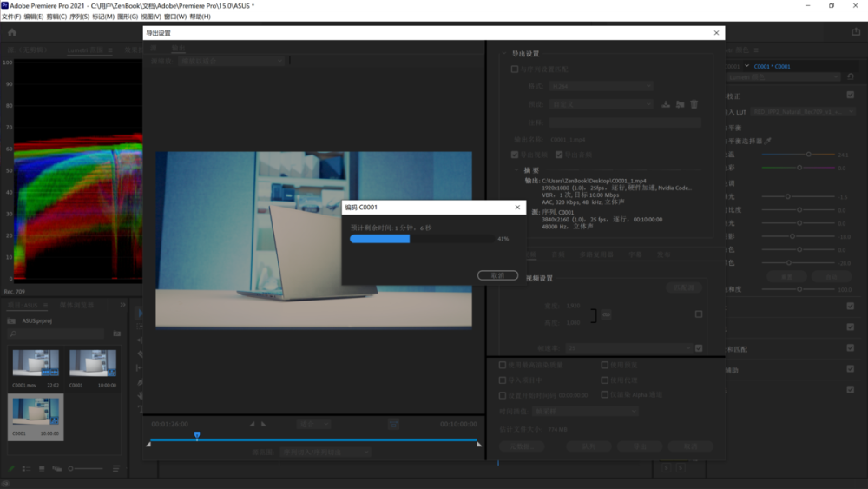Toggle Render Alpha Channel Only checkbox
This screenshot has width=868, height=489.
point(604,395)
